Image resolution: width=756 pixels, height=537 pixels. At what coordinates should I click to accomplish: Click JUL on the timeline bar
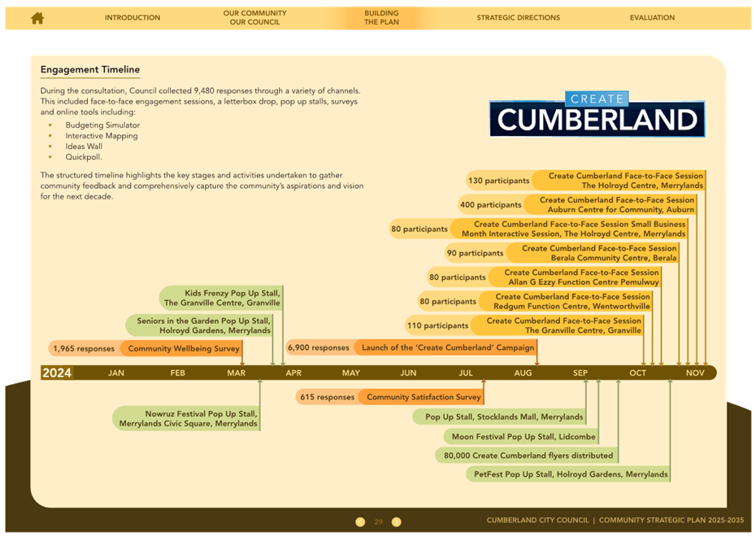pyautogui.click(x=466, y=373)
